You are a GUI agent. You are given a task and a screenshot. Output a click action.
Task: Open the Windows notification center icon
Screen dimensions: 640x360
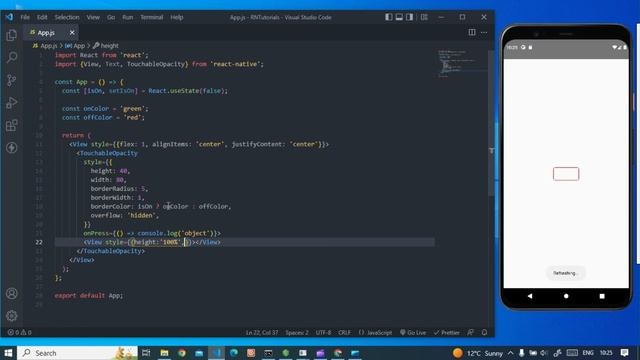pyautogui.click(x=624, y=353)
